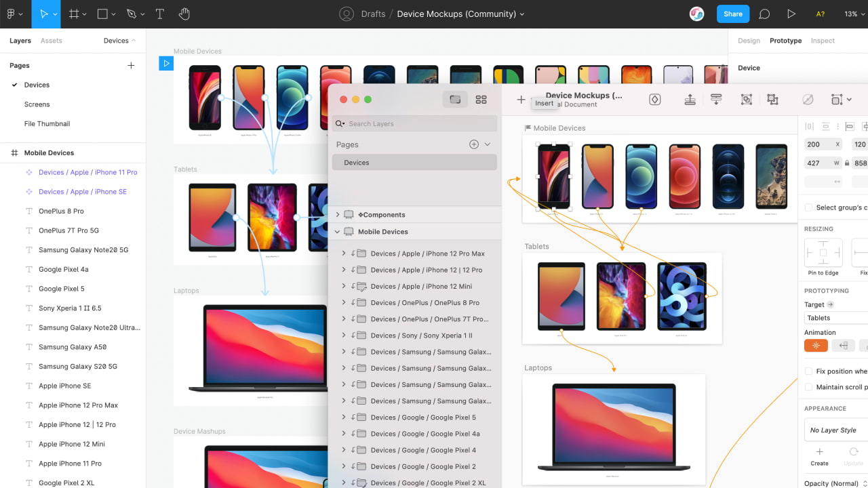Expand the Components page group in Sketch
This screenshot has width=868, height=488.
(338, 214)
